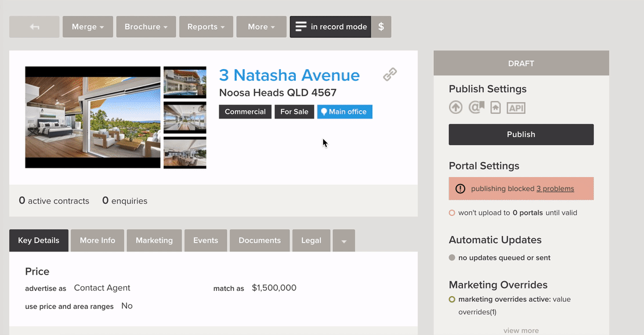Click the website page publish icon
644x335 pixels.
(x=495, y=107)
